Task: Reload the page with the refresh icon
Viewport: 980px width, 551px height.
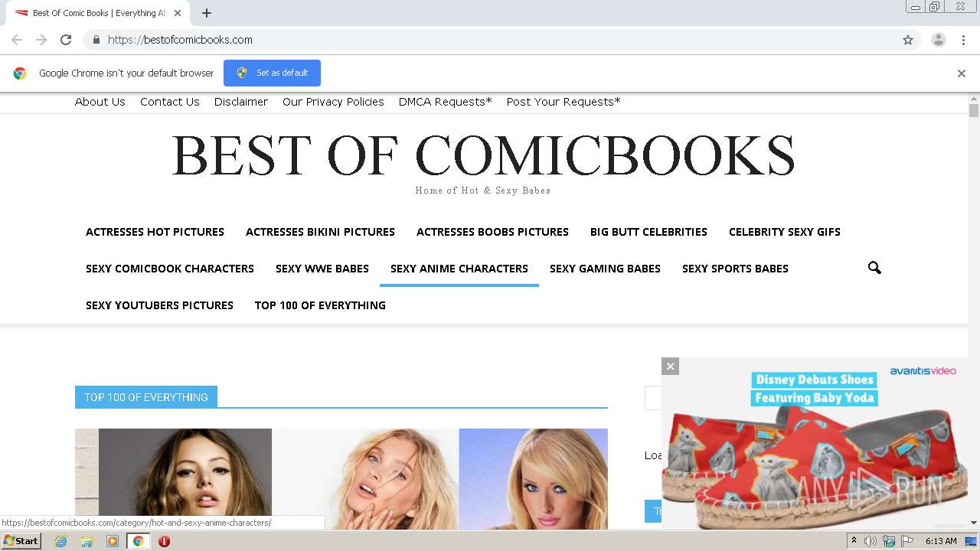Action: [66, 40]
